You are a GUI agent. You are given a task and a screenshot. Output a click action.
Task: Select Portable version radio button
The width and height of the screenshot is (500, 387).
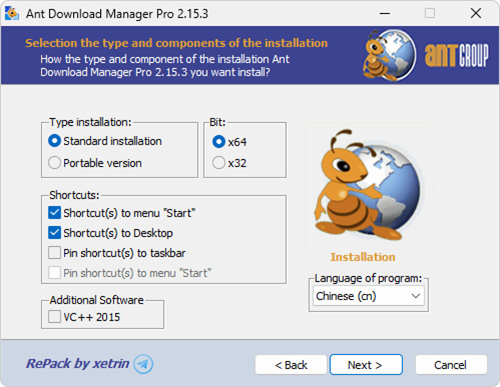pos(54,163)
